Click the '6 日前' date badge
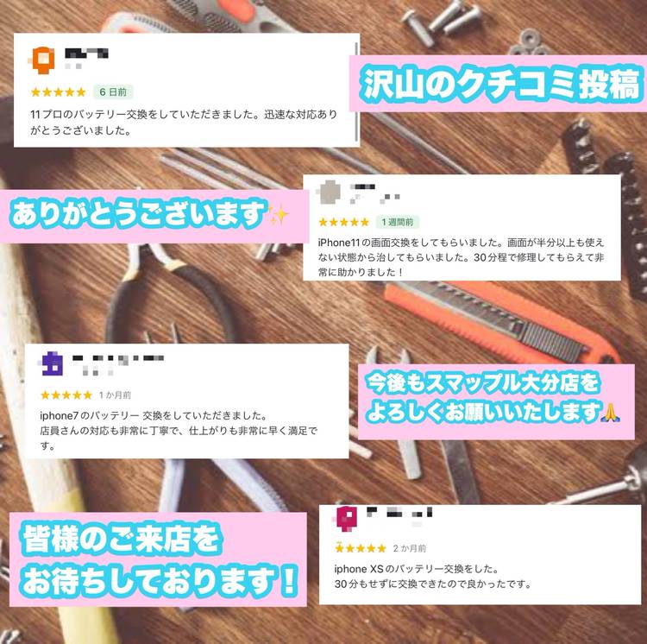 point(113,92)
